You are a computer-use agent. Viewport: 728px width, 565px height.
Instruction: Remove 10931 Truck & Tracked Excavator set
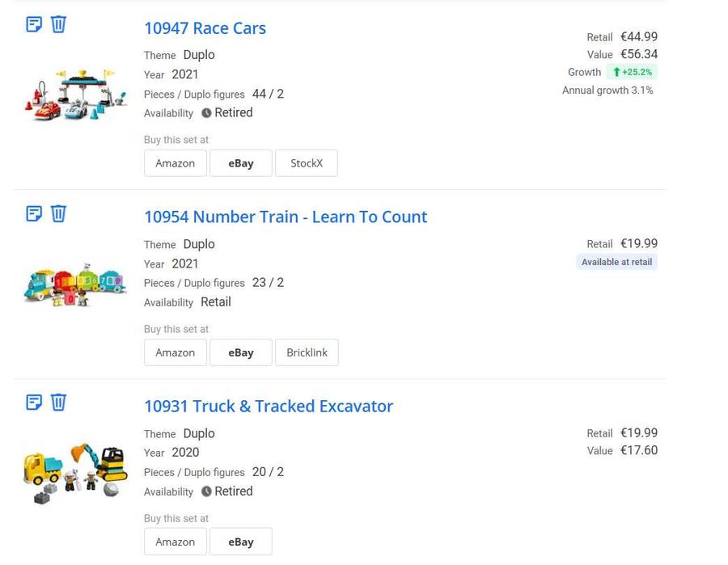[58, 403]
